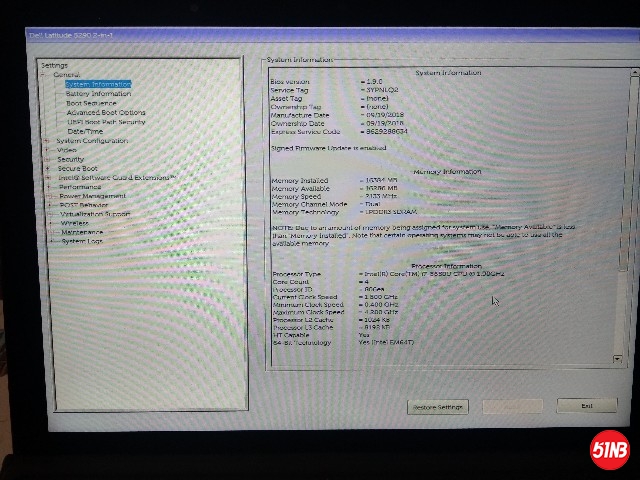Viewport: 640px width, 480px height.
Task: Expand the Secure Boot node
Action: pyautogui.click(x=47, y=168)
